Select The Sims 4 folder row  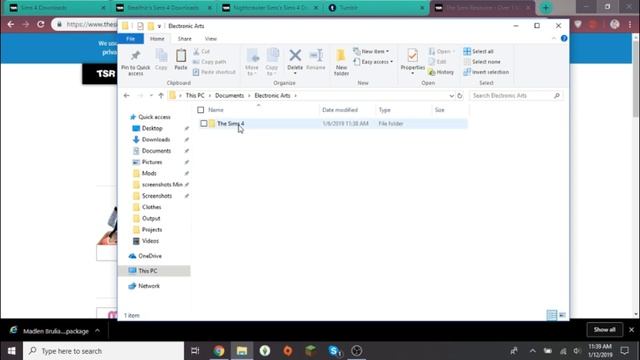[332, 123]
